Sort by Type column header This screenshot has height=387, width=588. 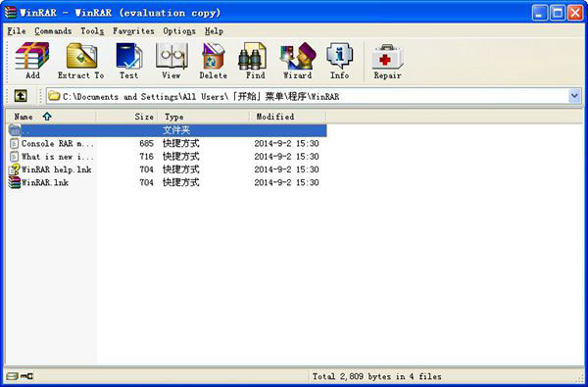204,117
